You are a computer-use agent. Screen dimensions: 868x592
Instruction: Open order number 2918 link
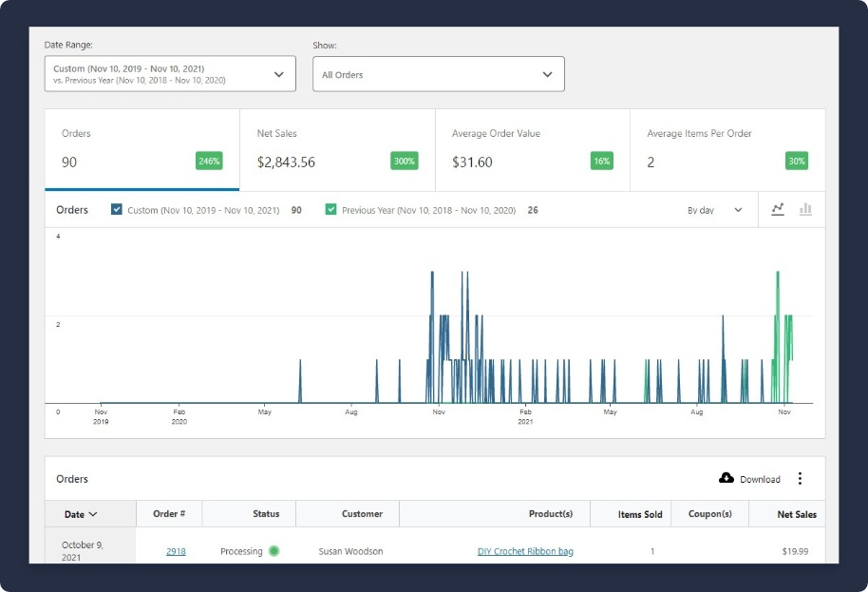[176, 551]
